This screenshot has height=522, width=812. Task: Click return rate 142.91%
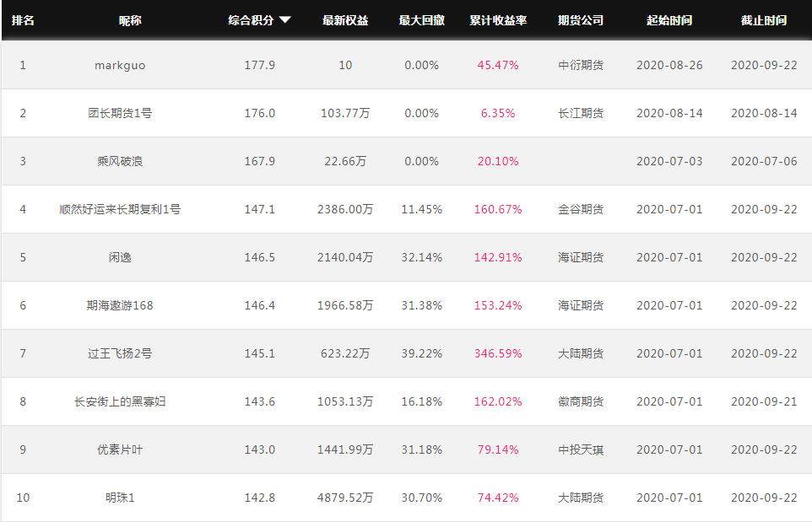tap(498, 258)
